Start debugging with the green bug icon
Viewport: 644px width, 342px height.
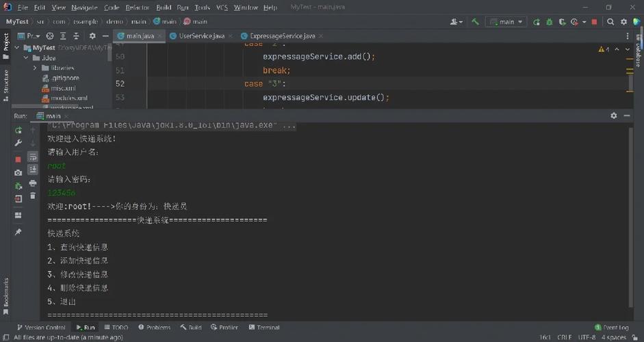[550, 22]
